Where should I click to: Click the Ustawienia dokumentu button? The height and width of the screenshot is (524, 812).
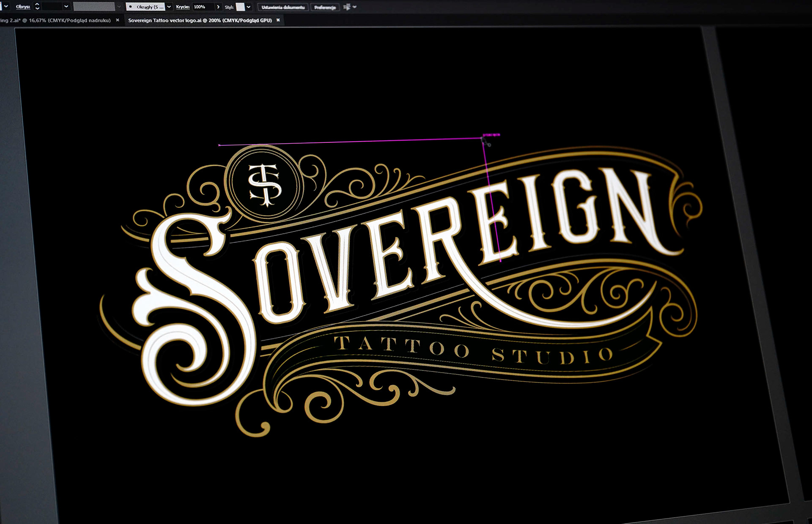[x=283, y=7]
